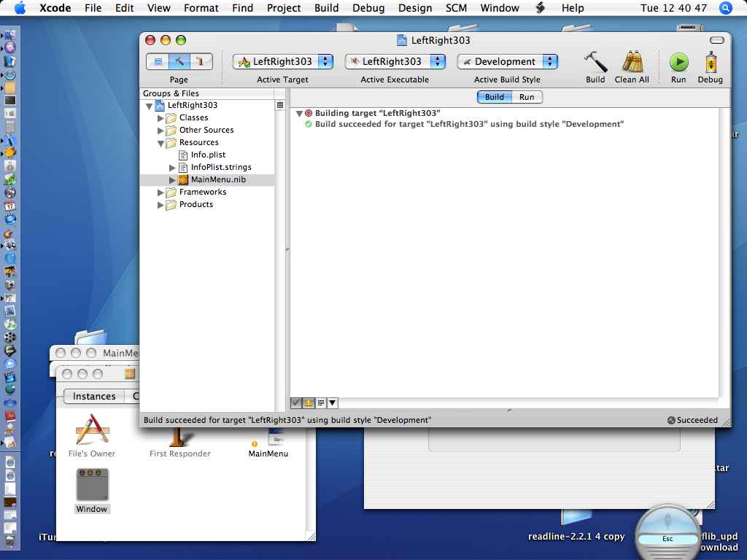This screenshot has height=560, width=747.
Task: Expand the Products group
Action: 160,205
